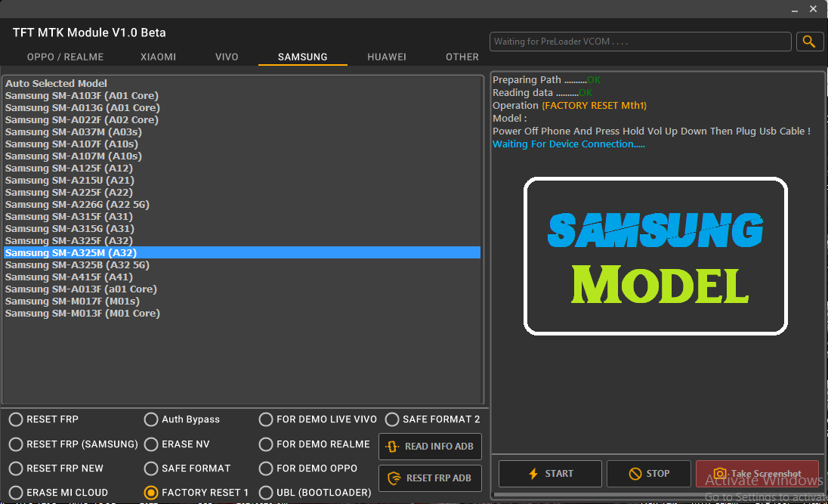Switch to OPPO / REALME tab

[x=65, y=57]
